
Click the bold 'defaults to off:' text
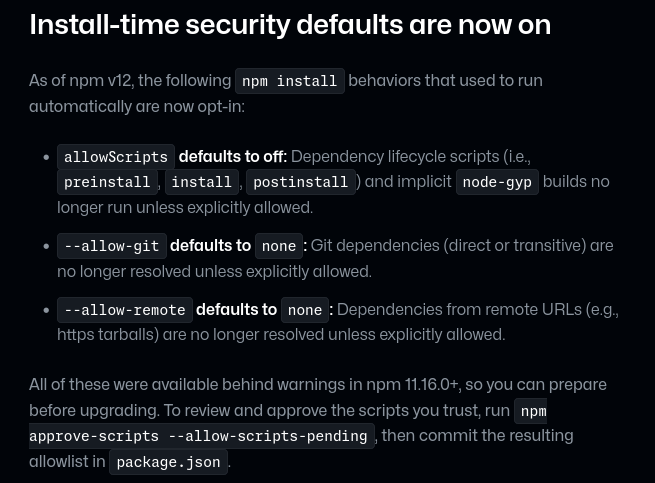point(233,157)
